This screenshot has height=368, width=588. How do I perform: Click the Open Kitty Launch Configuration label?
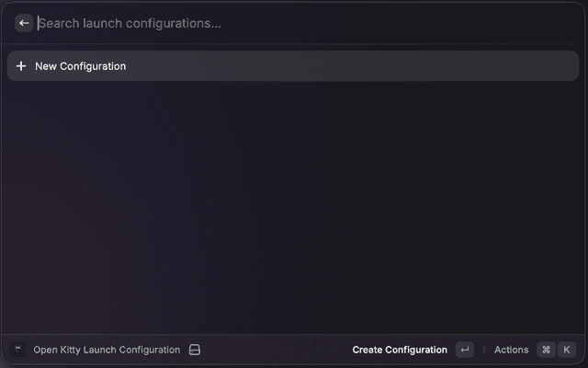[107, 350]
